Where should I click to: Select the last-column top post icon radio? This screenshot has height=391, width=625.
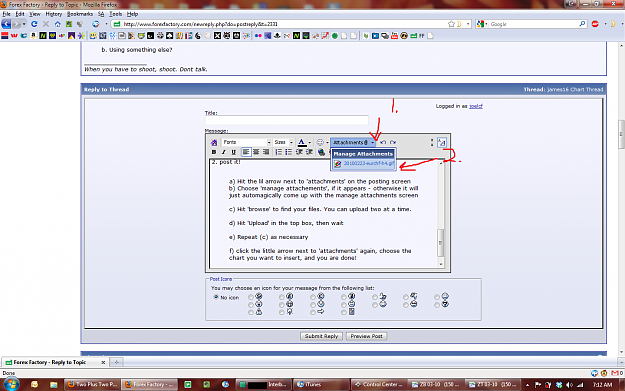pos(437,297)
